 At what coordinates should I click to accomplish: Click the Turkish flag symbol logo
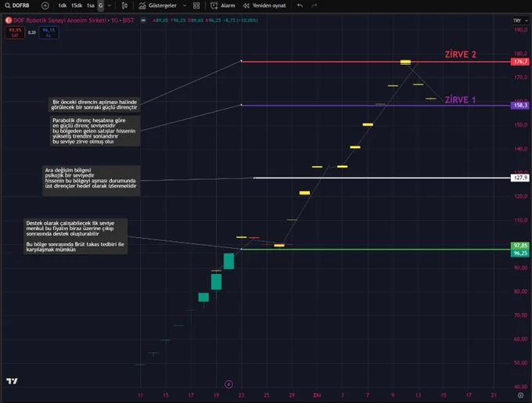coord(9,20)
